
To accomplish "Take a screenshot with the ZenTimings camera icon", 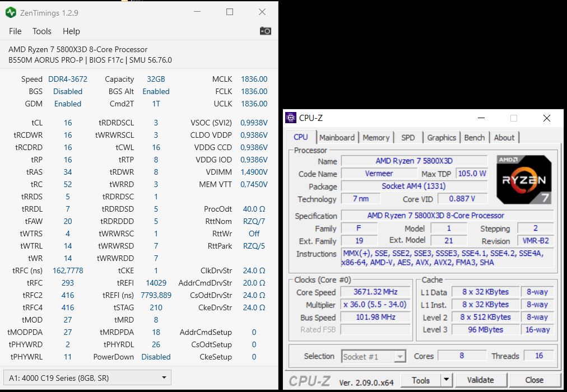I will pyautogui.click(x=266, y=31).
